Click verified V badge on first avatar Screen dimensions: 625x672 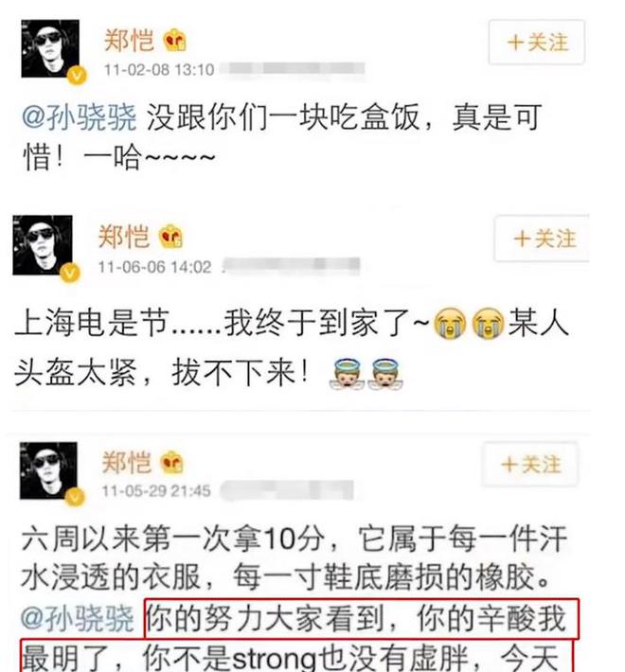(x=77, y=76)
